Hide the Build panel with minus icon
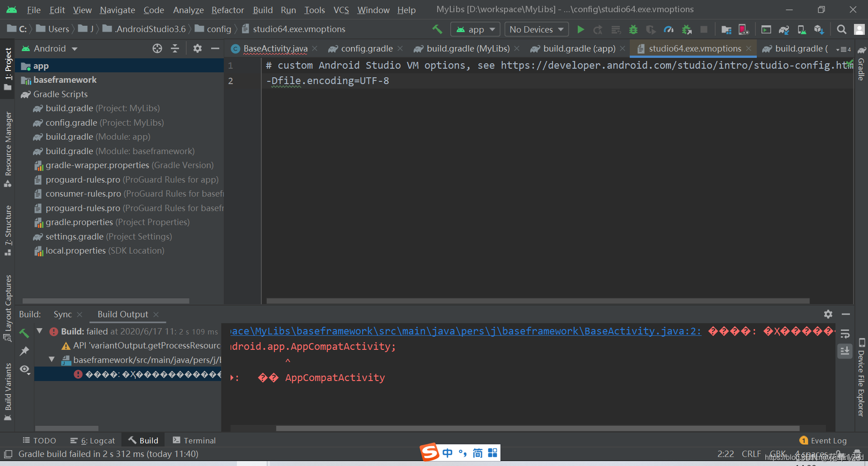This screenshot has height=466, width=868. coord(846,314)
